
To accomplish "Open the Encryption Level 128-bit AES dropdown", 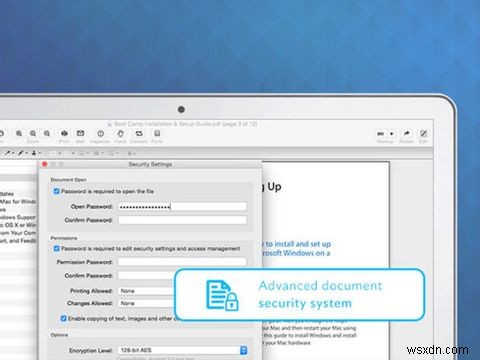I will [x=182, y=350].
